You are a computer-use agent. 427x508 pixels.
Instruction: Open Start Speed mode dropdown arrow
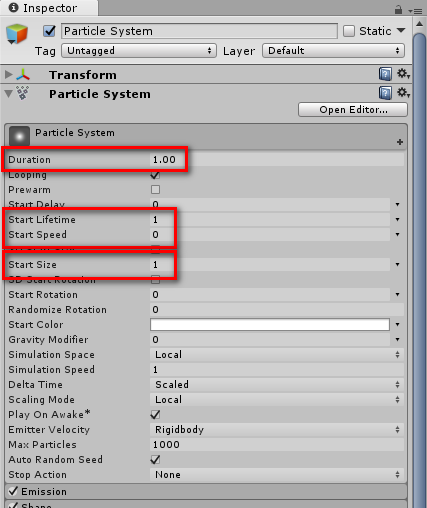click(397, 234)
